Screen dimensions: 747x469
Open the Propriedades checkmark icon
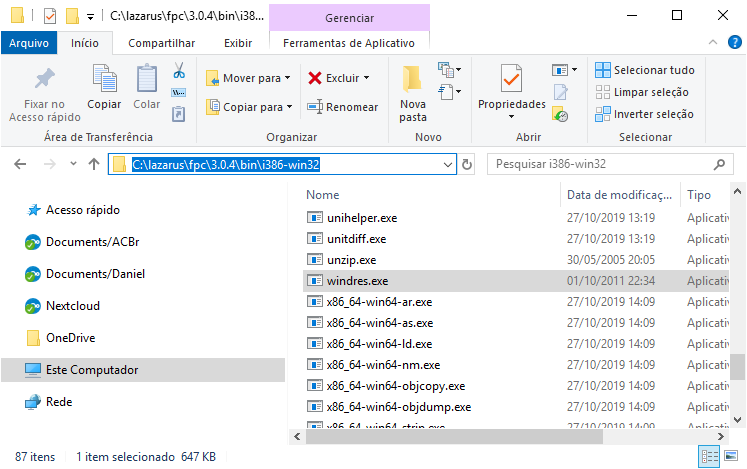[x=511, y=78]
